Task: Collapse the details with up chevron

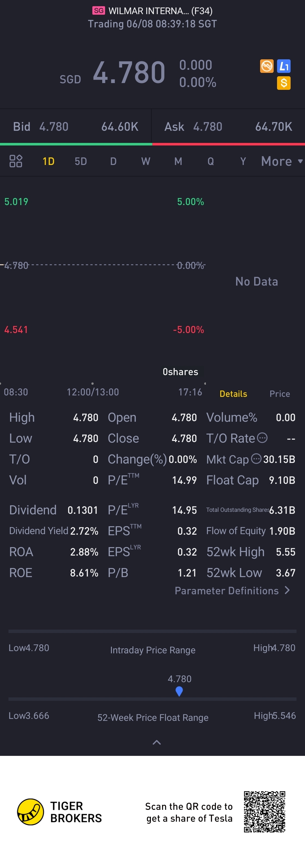Action: coord(157,742)
